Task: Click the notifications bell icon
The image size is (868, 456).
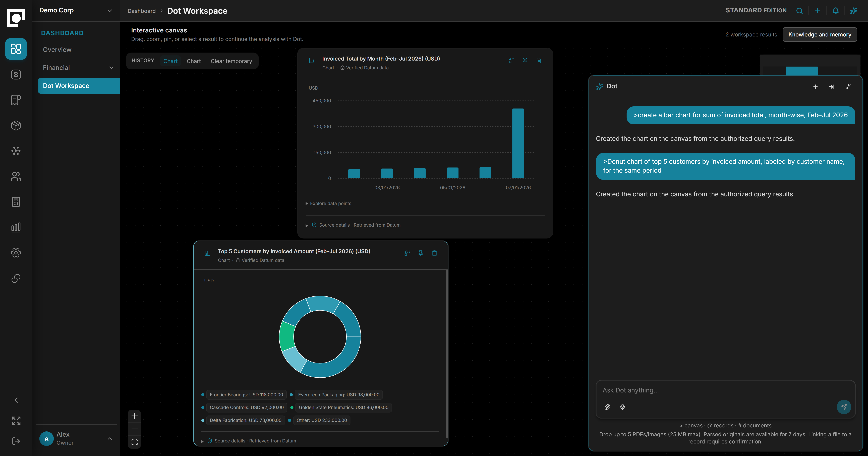Action: (835, 11)
